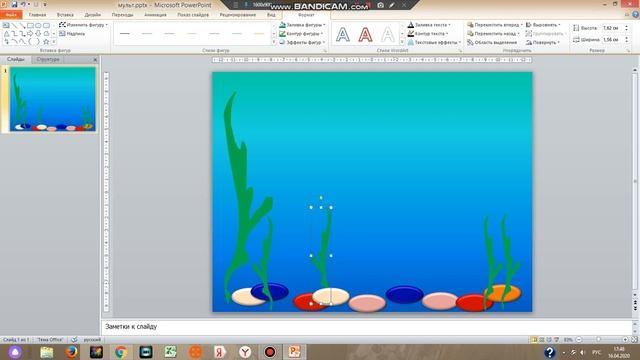This screenshot has width=640, height=360.
Task: Open Переместить назад dropdown
Action: tap(494, 33)
